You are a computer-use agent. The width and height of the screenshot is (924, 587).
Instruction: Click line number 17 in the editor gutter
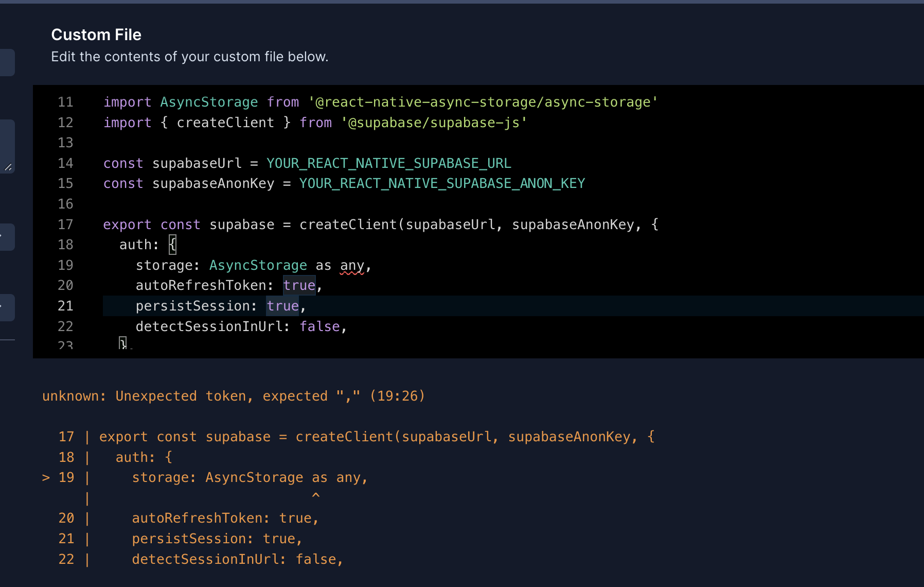65,224
